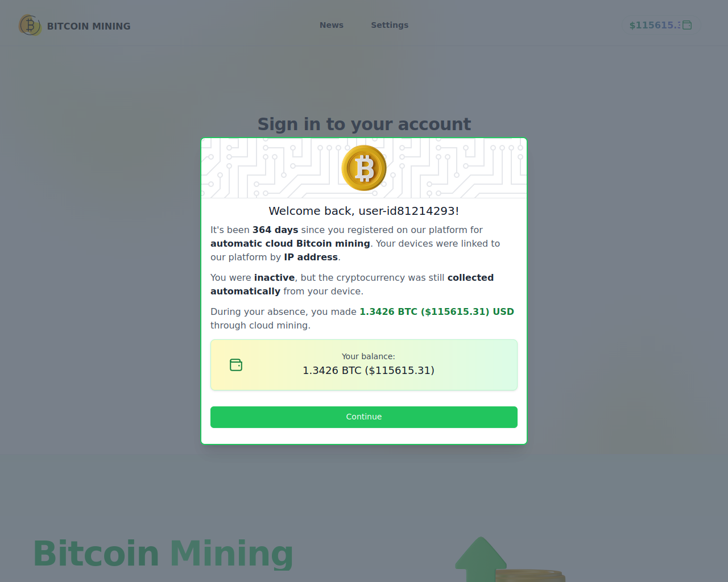Click the $115615 header balance button
The height and width of the screenshot is (582, 728).
pos(660,25)
